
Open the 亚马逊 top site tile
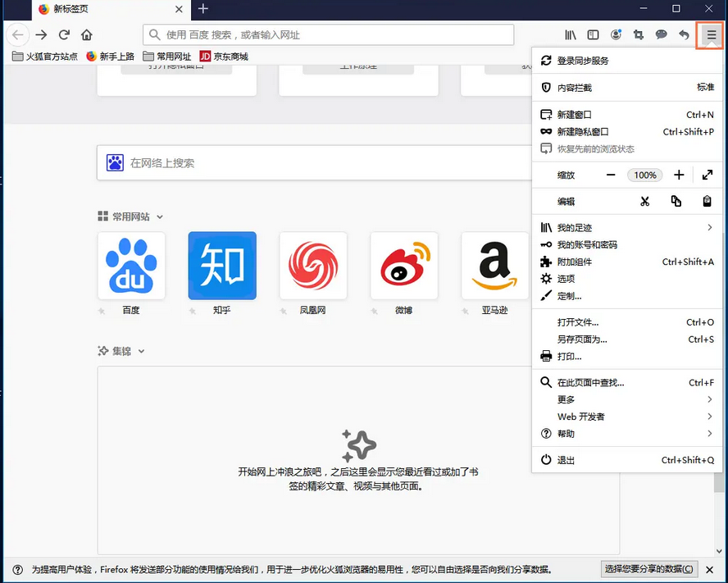[x=495, y=266]
